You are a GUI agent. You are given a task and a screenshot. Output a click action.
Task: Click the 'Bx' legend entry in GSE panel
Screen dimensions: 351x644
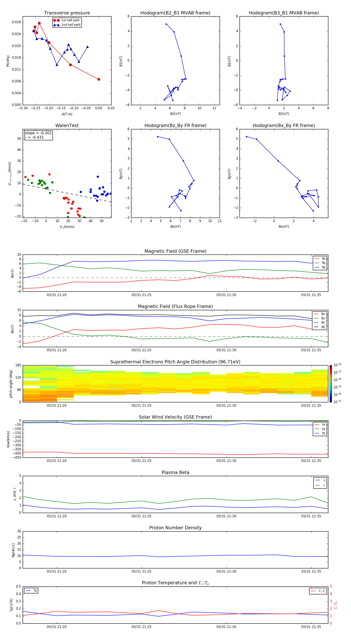(320, 259)
